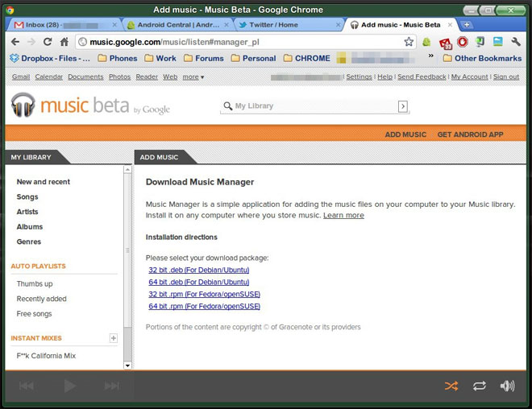Go back with the browser back arrow
Viewport: 532px width, 409px height.
pyautogui.click(x=15, y=42)
